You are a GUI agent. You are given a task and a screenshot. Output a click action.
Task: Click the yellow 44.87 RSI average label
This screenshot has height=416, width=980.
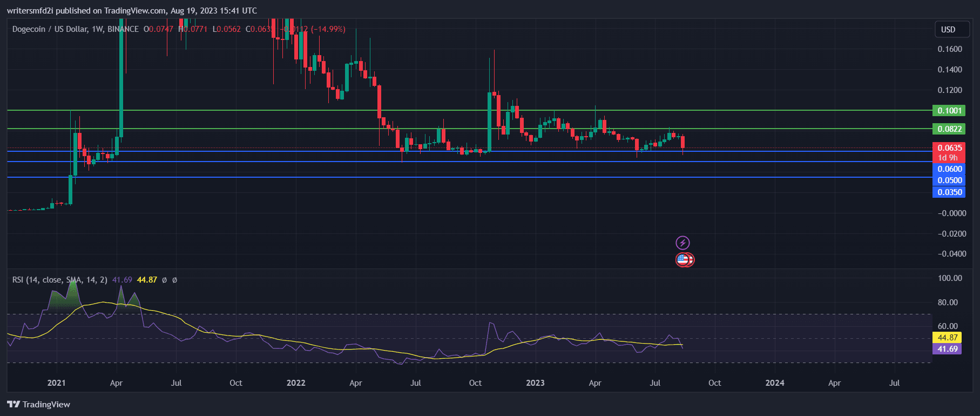tap(947, 338)
